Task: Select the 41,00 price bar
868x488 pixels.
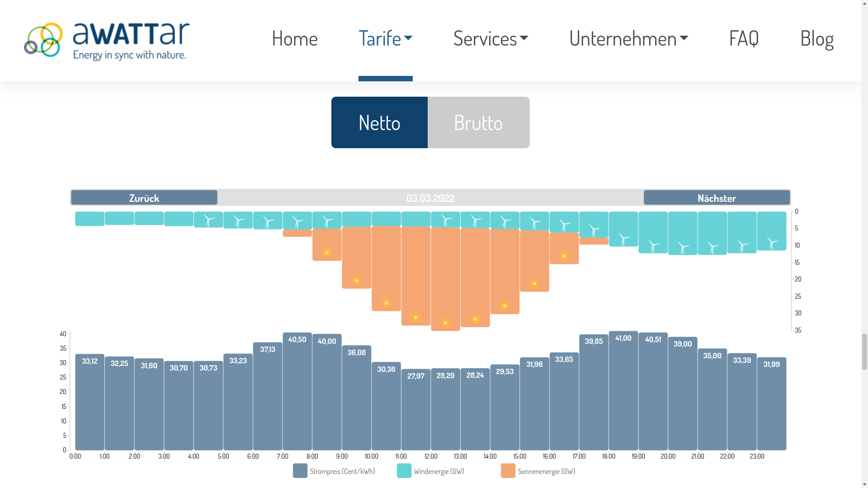Action: click(x=623, y=391)
